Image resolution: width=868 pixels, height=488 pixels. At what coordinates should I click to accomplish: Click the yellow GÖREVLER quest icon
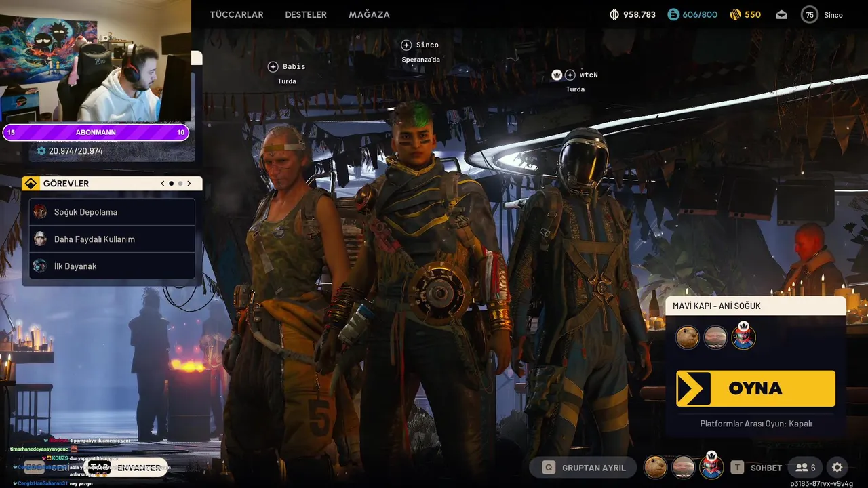(31, 184)
